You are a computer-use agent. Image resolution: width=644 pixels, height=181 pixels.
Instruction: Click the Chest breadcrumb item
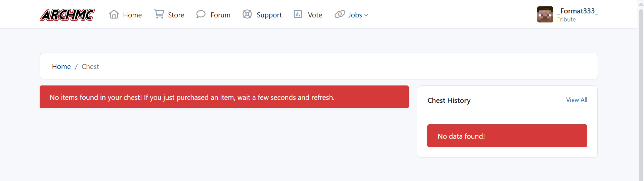click(90, 67)
